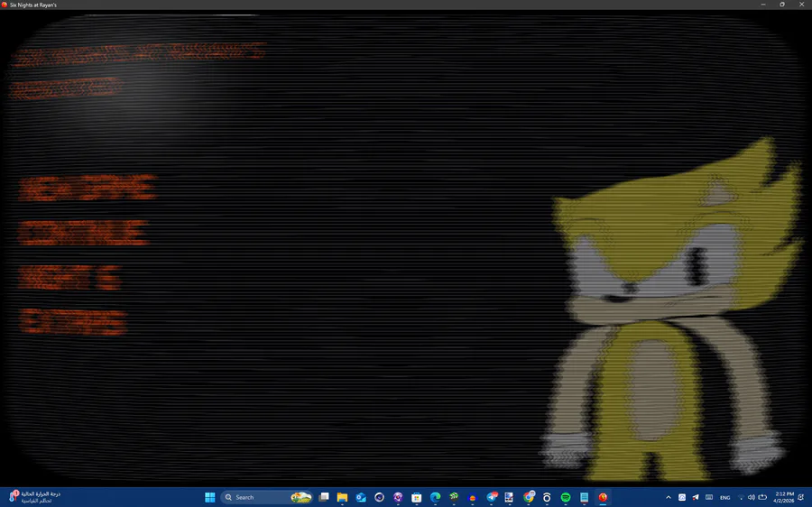Click the Telegram icon in the system tray
Image resolution: width=812 pixels, height=507 pixels.
tap(696, 497)
